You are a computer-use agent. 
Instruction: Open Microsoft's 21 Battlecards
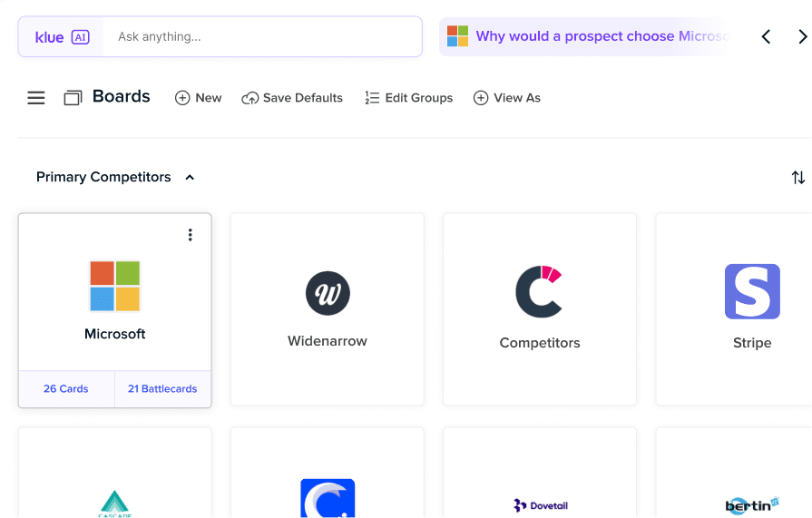pyautogui.click(x=162, y=388)
